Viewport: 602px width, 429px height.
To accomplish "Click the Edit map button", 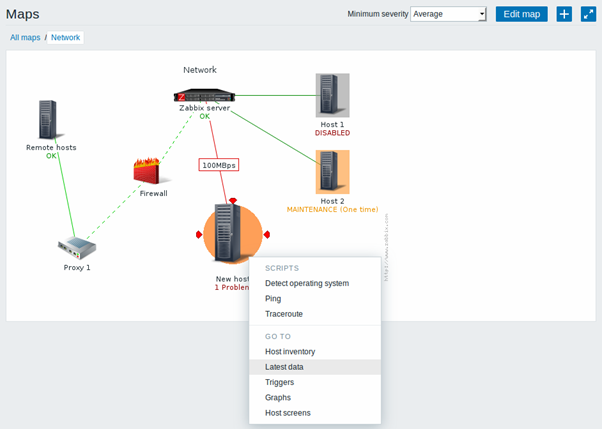I will tap(521, 14).
